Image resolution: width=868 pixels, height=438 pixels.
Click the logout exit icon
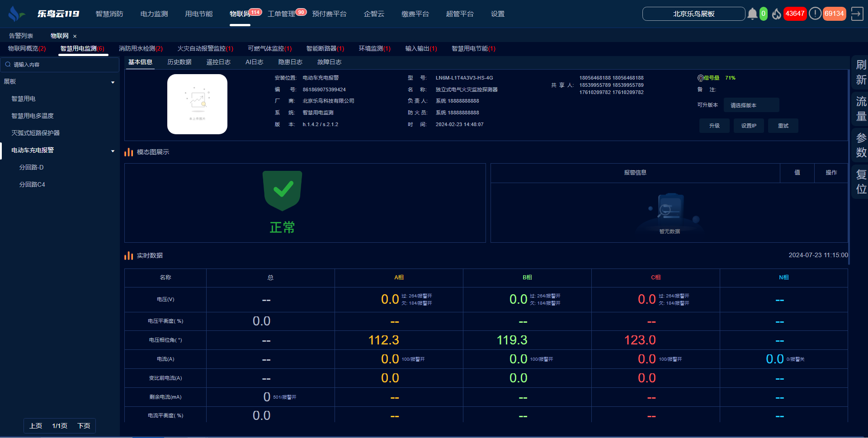click(x=857, y=14)
